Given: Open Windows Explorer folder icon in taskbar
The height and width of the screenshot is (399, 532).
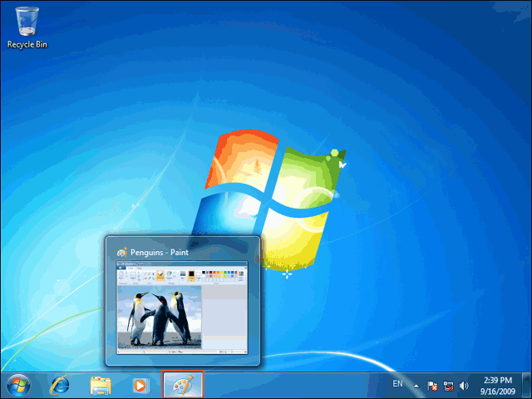Looking at the screenshot, I should [x=101, y=386].
